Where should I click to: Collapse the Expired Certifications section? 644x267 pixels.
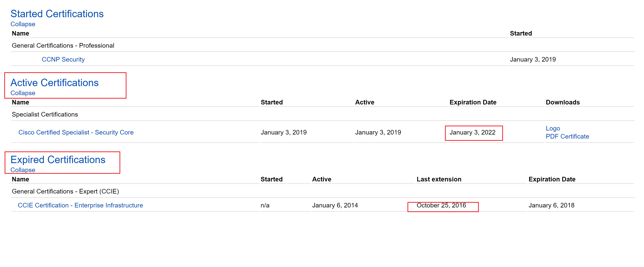click(23, 170)
